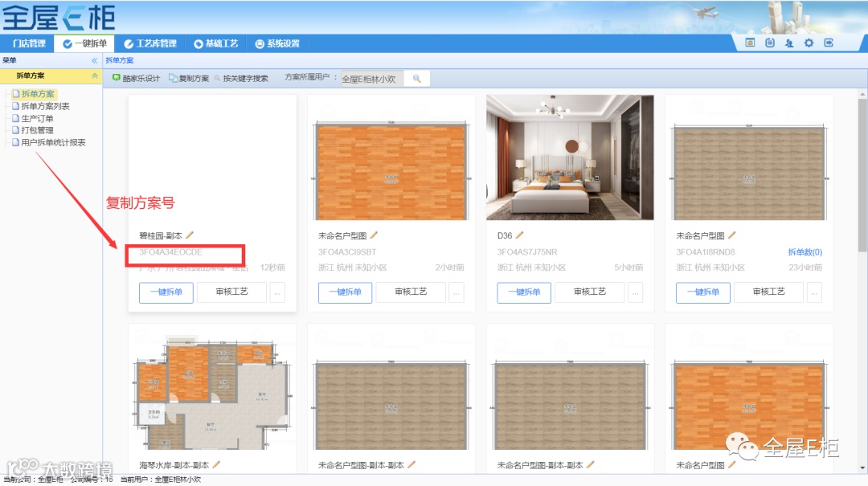868x486 pixels.
Task: Click the 方案所属用户 input field
Action: tap(372, 79)
